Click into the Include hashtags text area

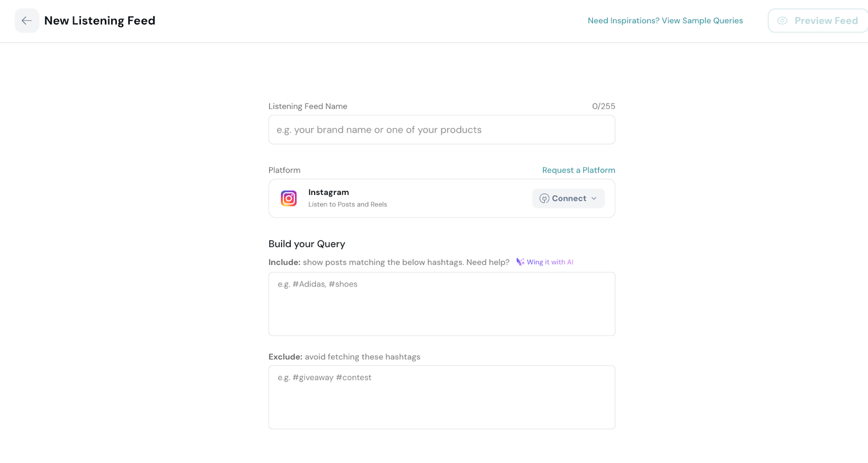coord(442,304)
